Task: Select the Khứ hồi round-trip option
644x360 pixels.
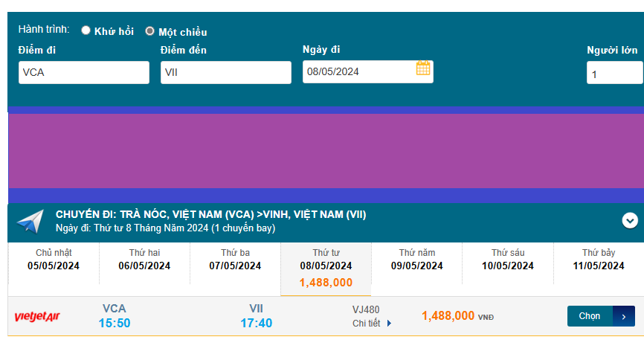Action: tap(86, 30)
